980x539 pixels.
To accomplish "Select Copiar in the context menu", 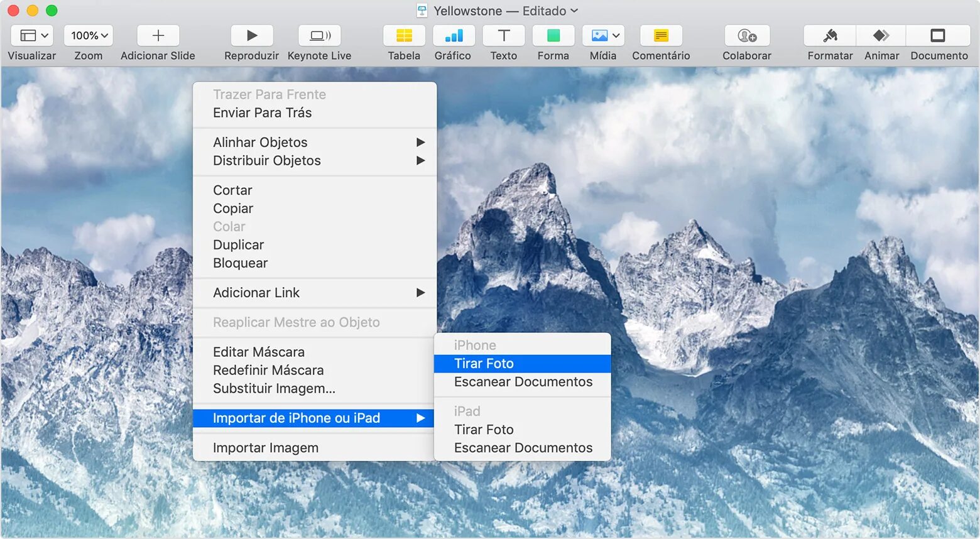I will coord(315,208).
